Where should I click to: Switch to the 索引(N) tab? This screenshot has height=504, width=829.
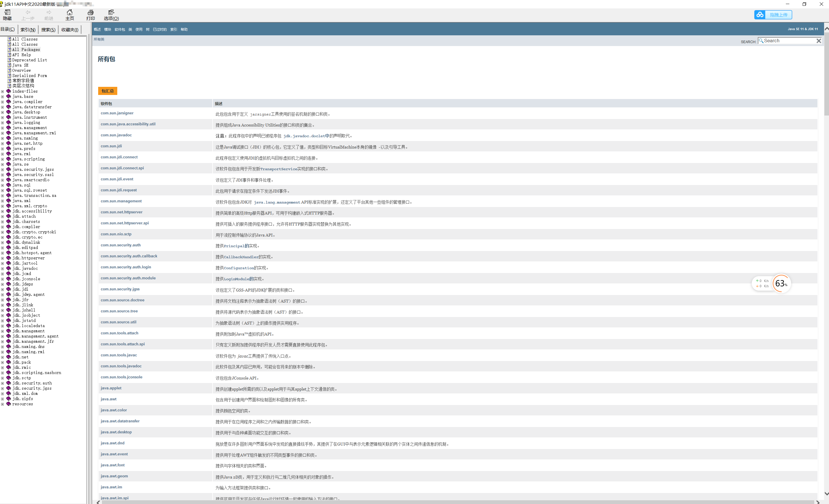tap(28, 30)
